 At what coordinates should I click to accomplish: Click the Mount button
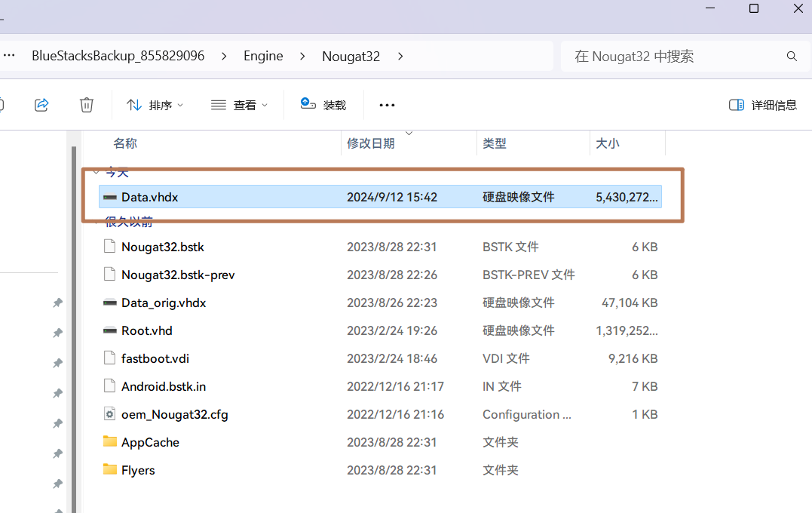tap(323, 105)
